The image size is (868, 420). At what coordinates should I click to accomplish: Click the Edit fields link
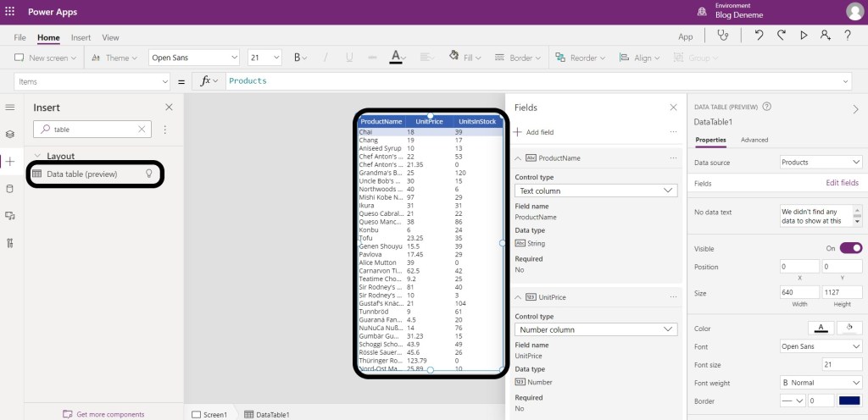[842, 183]
